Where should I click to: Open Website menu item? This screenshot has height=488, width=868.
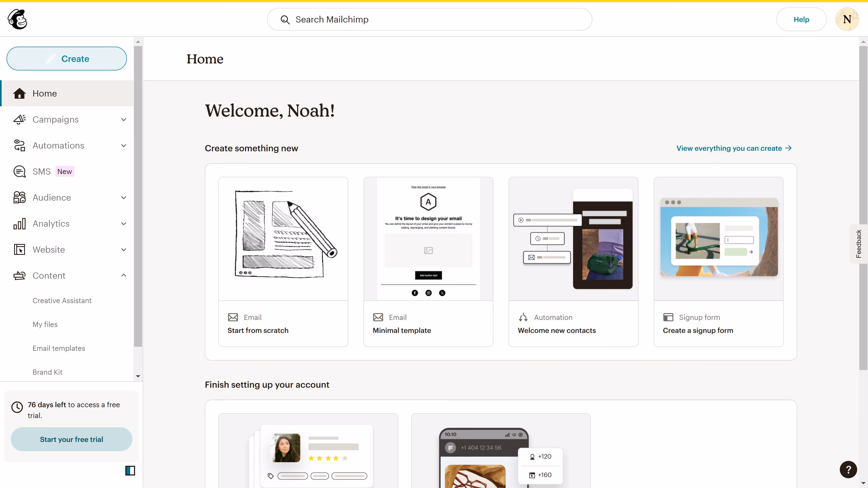click(67, 249)
